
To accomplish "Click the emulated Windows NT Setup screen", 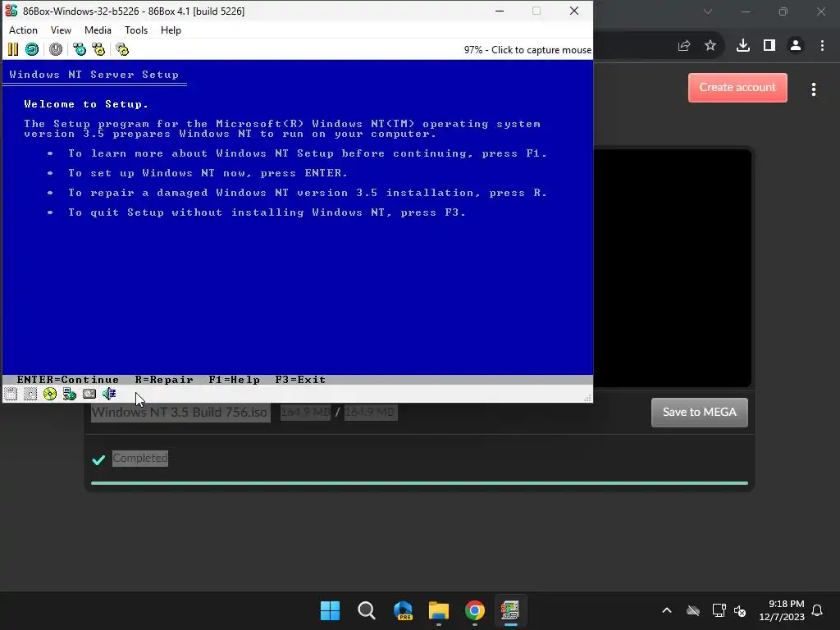I will coord(298,222).
